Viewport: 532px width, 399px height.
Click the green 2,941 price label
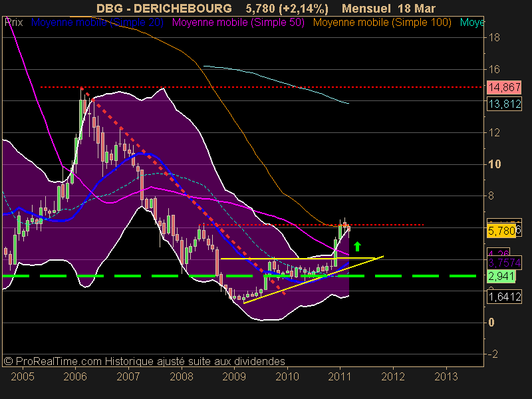(501, 276)
